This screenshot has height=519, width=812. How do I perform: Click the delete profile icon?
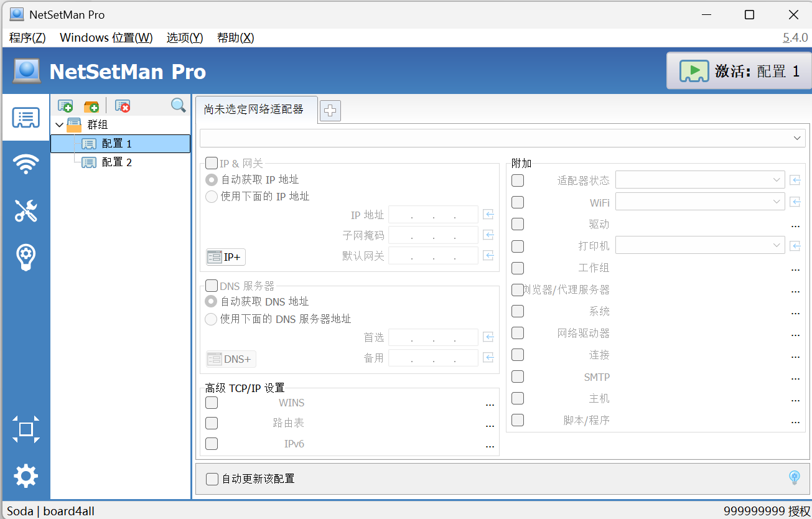tap(123, 106)
